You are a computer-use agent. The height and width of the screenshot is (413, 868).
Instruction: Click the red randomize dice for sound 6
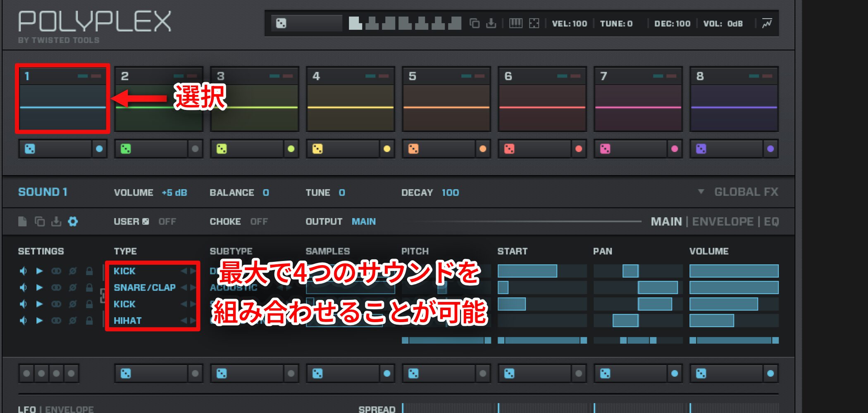[x=509, y=149]
